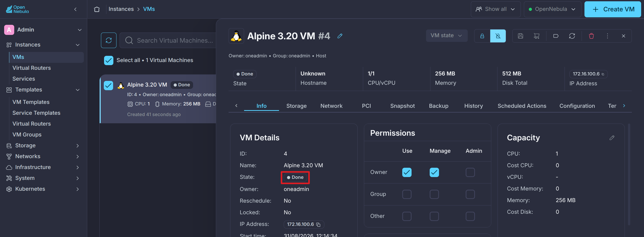Open more actions with the three-dot icon
The image size is (644, 237).
click(608, 36)
